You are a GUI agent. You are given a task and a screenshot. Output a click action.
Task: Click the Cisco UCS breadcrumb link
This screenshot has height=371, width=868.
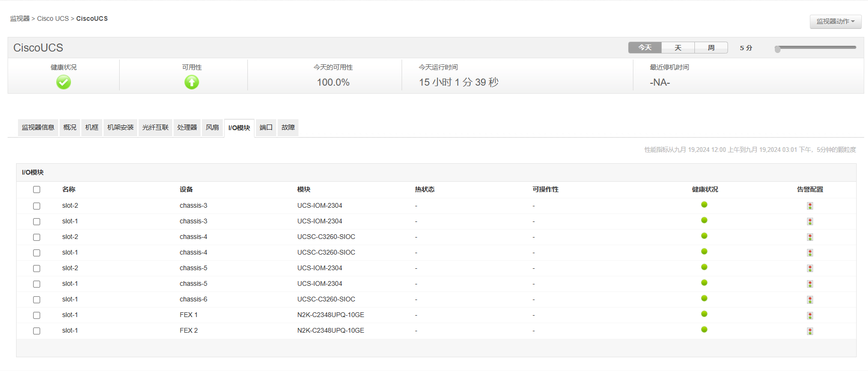tap(53, 19)
